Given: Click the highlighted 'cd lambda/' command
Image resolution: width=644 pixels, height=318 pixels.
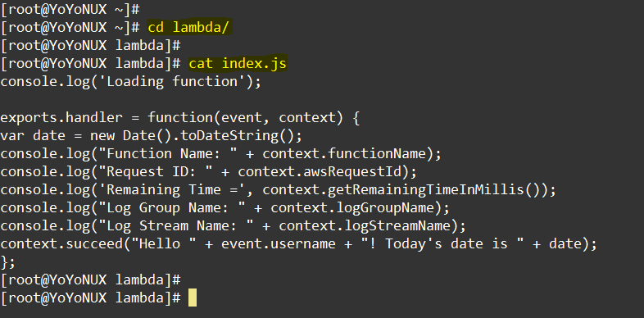Looking at the screenshot, I should (190, 27).
